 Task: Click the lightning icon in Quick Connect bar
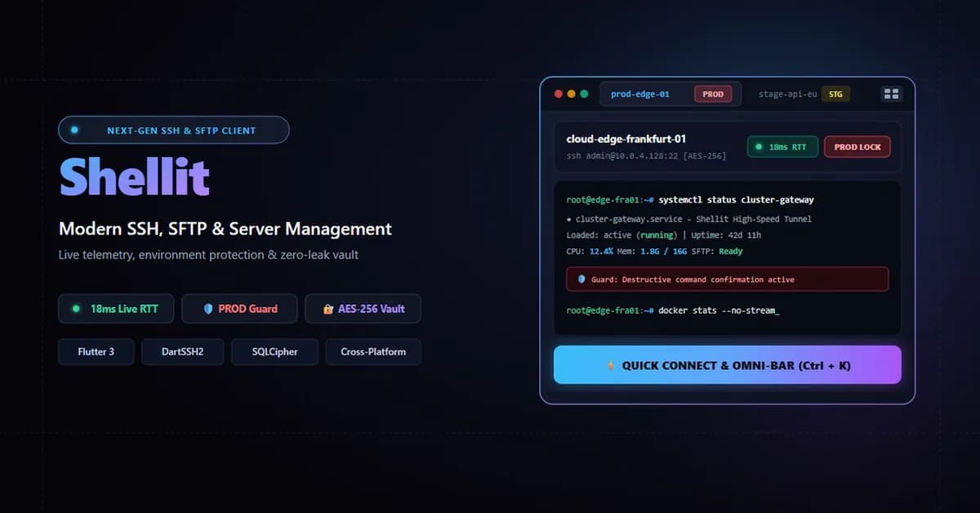coord(610,365)
